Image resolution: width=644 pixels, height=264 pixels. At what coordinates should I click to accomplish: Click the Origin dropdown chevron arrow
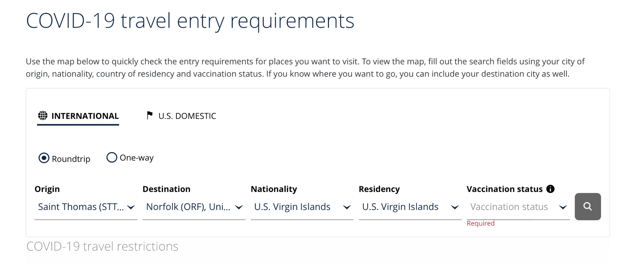point(131,207)
